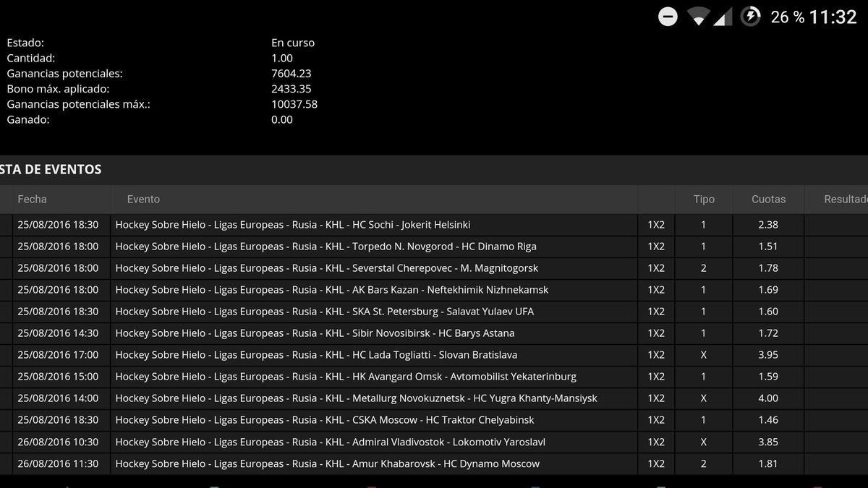Click the 1.59 odds value

click(x=768, y=377)
